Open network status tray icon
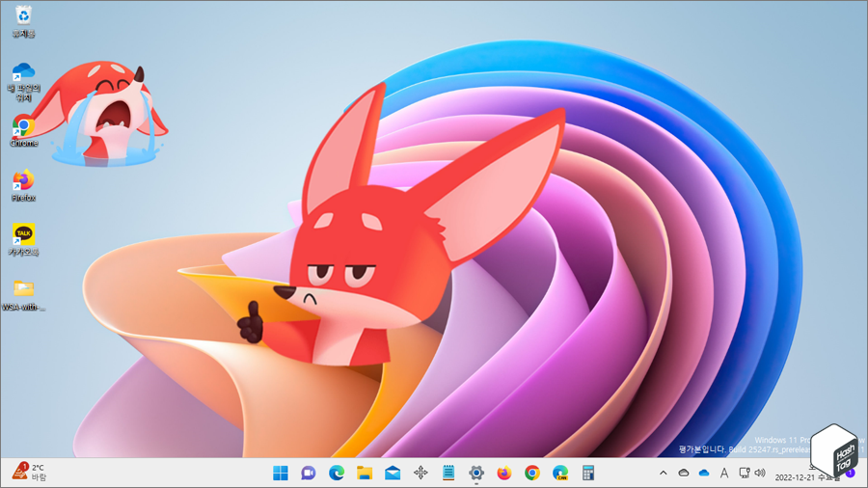Image resolution: width=868 pixels, height=488 pixels. (x=745, y=474)
